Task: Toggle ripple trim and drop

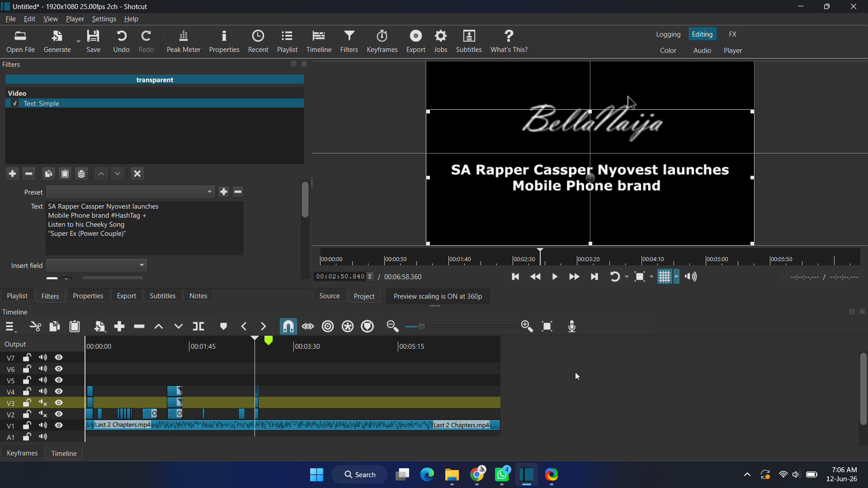Action: pyautogui.click(x=328, y=326)
